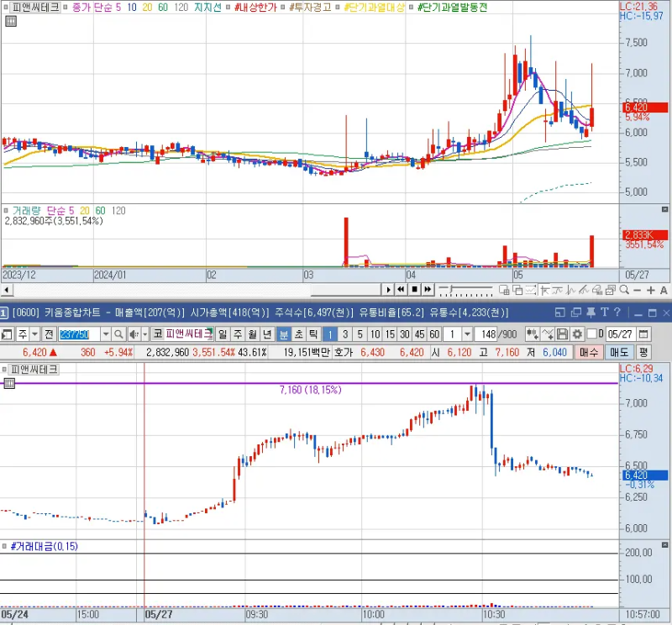Viewport: 672px width, 625px height.
Task: Click the zoom slider handle next to playback buttons
Action: pyautogui.click(x=451, y=289)
